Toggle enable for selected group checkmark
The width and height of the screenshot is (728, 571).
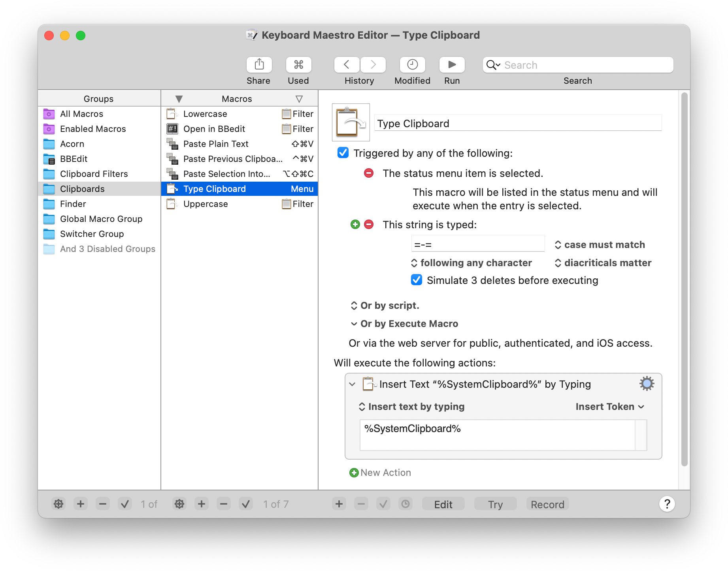click(125, 504)
